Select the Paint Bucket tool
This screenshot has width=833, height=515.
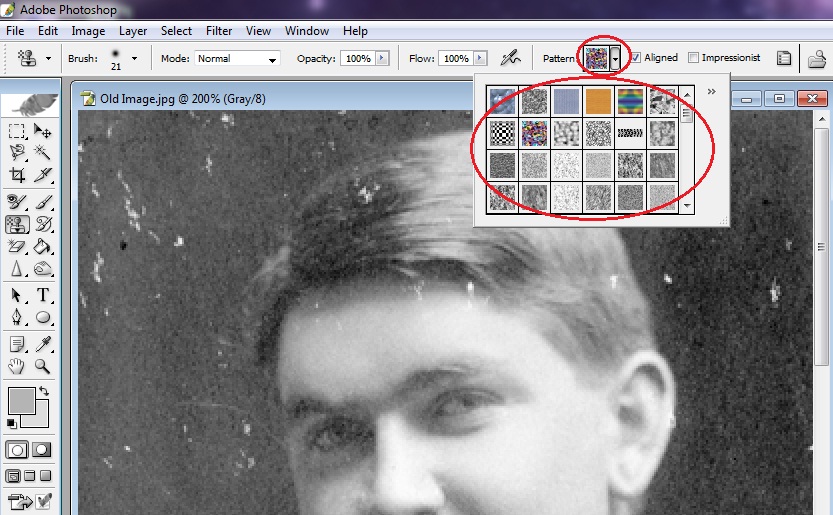pos(42,247)
